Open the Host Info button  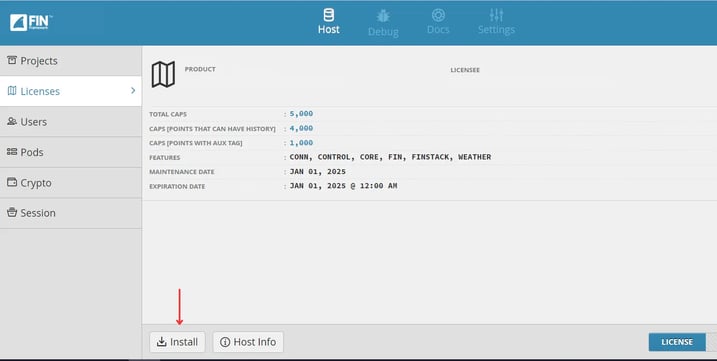tap(248, 342)
